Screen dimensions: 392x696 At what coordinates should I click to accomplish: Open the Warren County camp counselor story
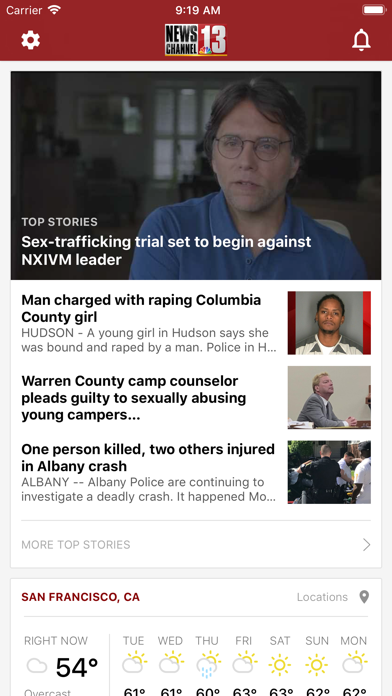(x=134, y=398)
